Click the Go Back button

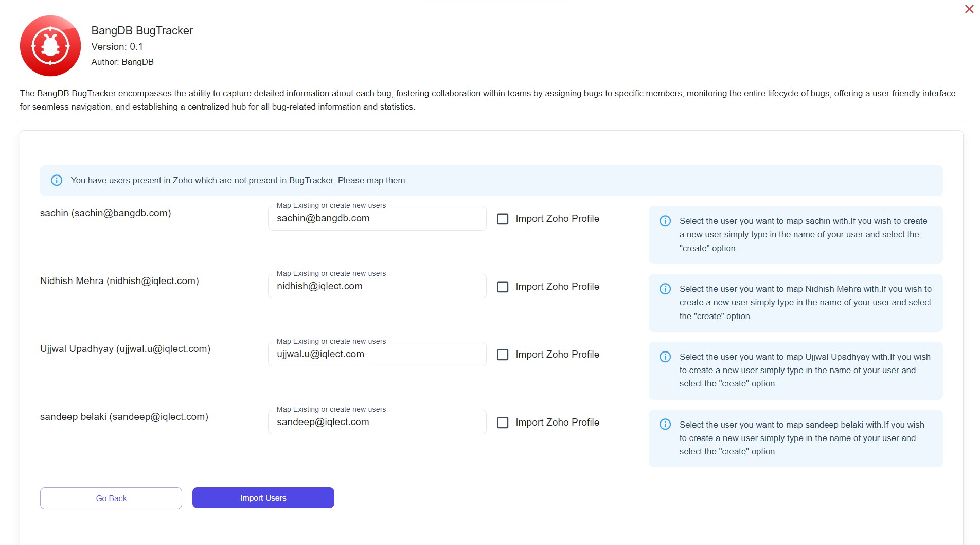click(111, 498)
